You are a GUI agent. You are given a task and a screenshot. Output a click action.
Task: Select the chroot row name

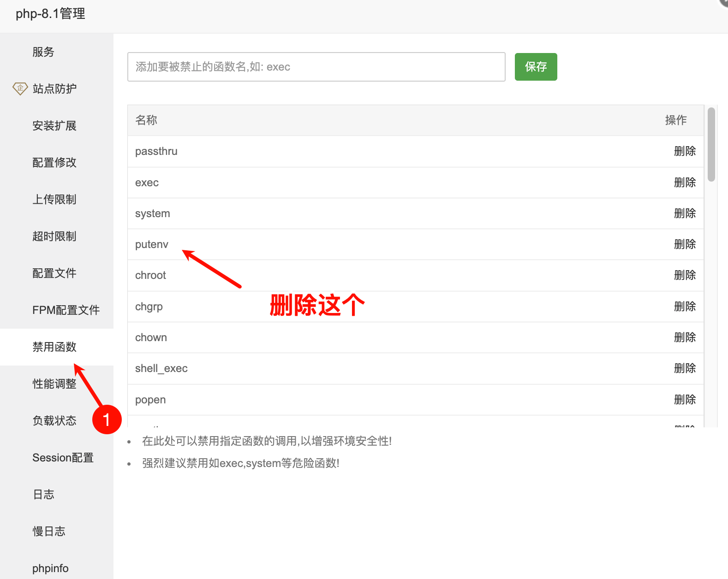point(150,275)
